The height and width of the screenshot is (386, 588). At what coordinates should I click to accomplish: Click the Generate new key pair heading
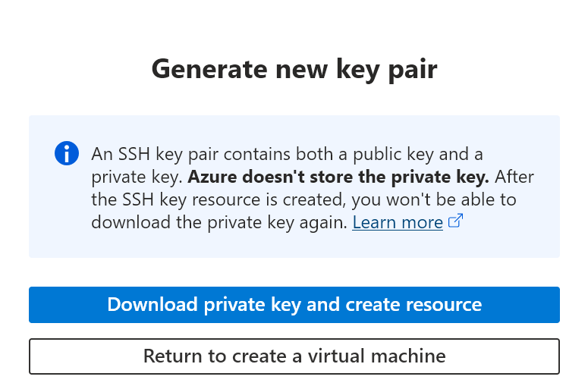[294, 69]
